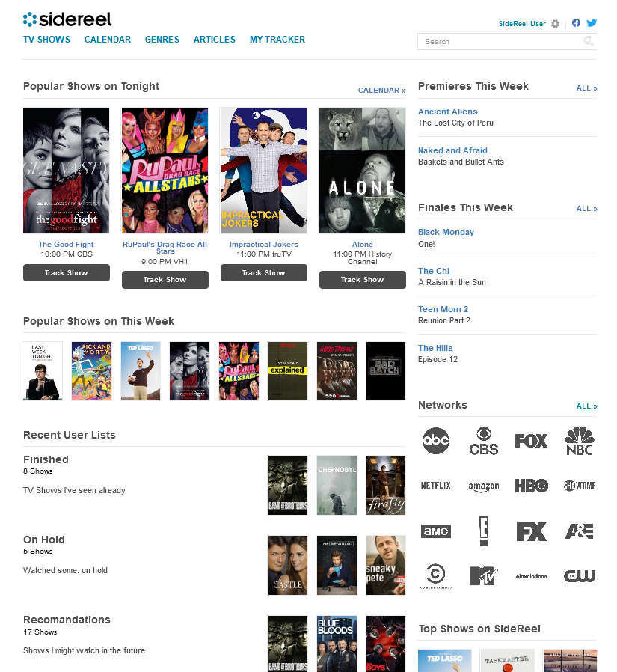Open the sidereel home logo
The height and width of the screenshot is (672, 617).
[67, 19]
